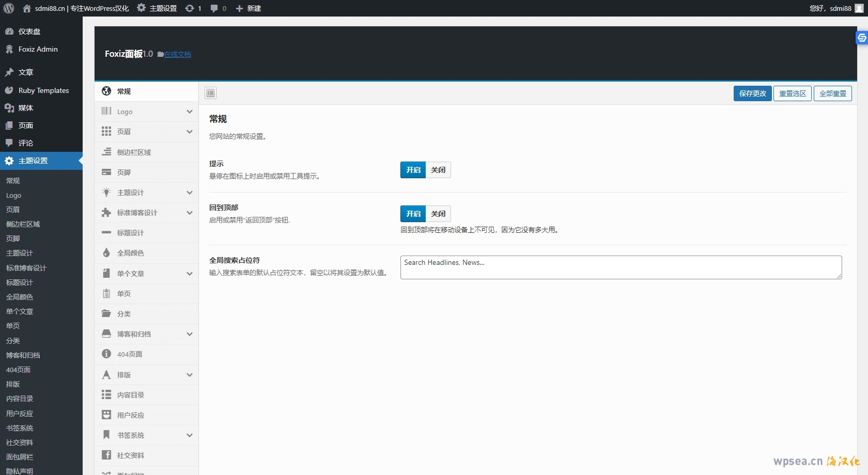Click the 全局搜索占位符 text field
868x475 pixels.
[x=621, y=267]
